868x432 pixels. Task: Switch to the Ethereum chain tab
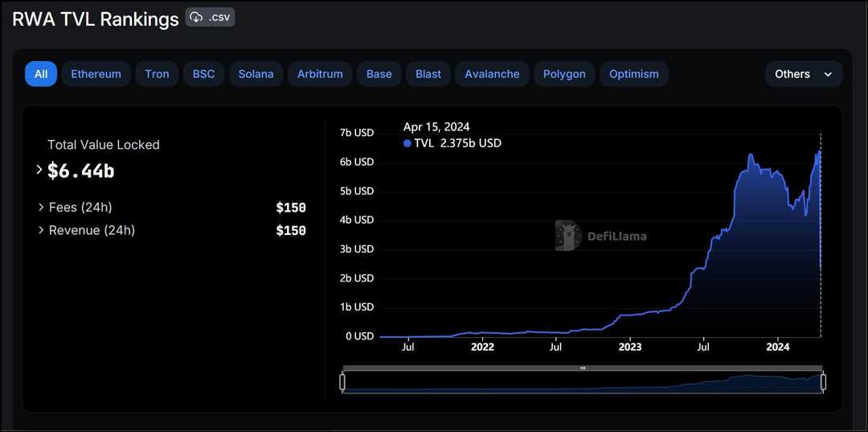point(96,74)
